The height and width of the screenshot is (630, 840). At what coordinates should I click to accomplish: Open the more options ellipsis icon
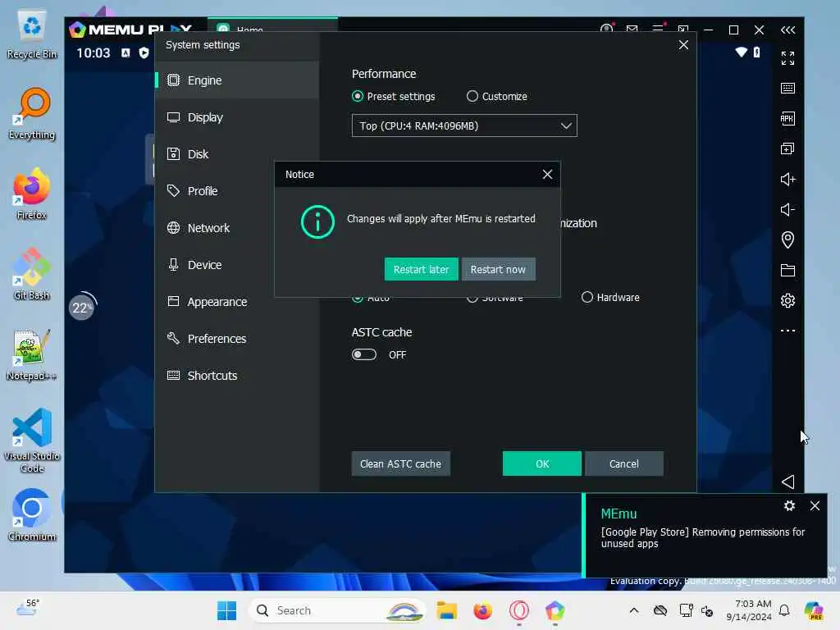pyautogui.click(x=787, y=331)
